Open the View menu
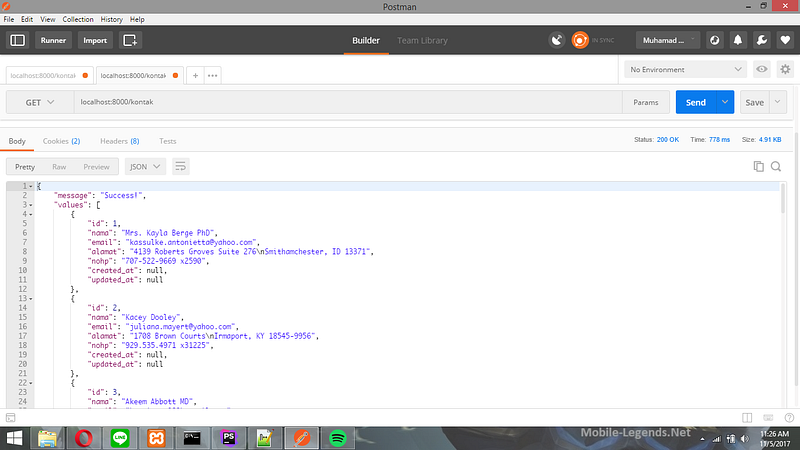The width and height of the screenshot is (800, 450). coord(47,19)
